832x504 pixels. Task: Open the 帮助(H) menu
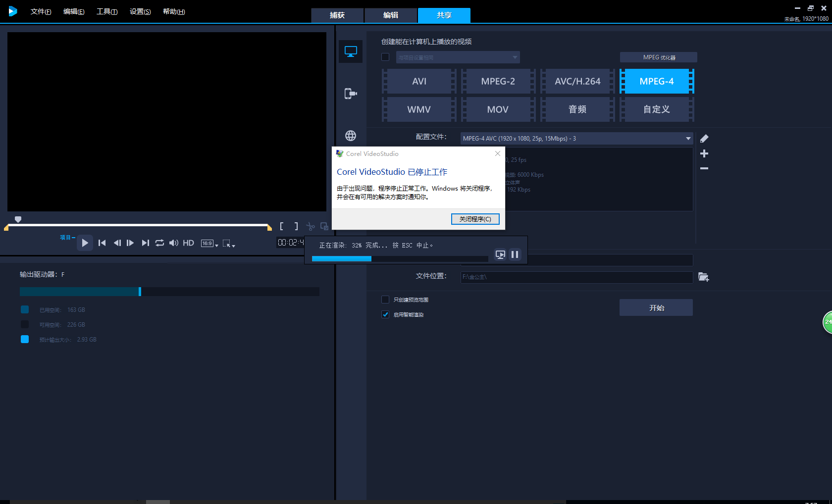click(174, 11)
